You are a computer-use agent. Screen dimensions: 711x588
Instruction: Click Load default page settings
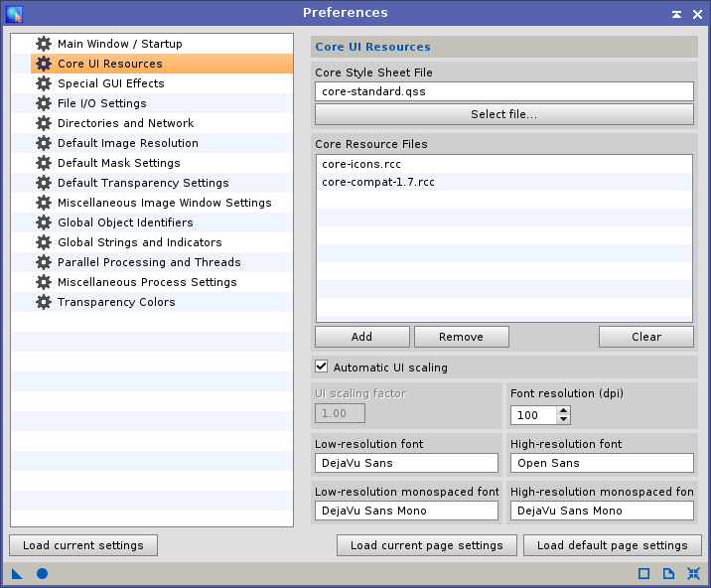tap(612, 545)
